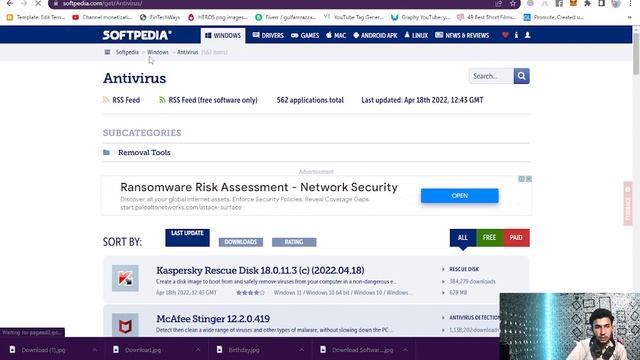Open YouTube Tag Generator bookmark
Viewport: 640px width, 360px height.
[x=353, y=17]
